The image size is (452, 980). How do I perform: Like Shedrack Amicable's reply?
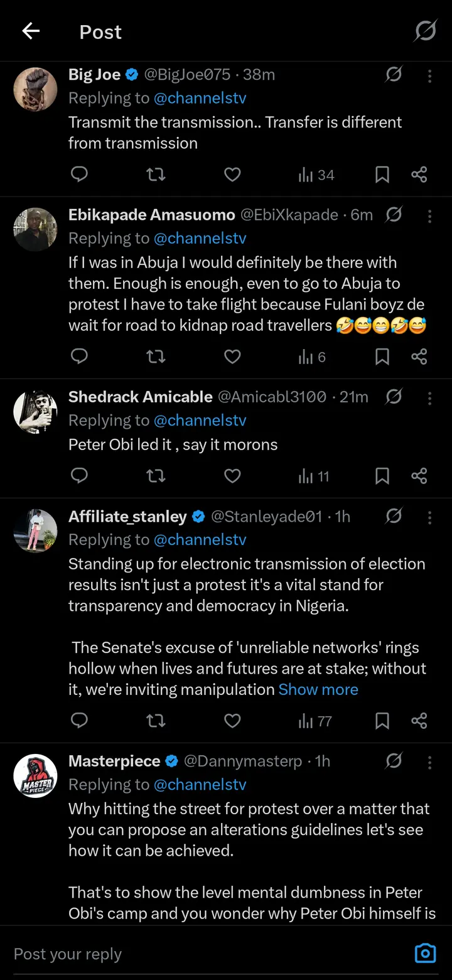pyautogui.click(x=232, y=476)
